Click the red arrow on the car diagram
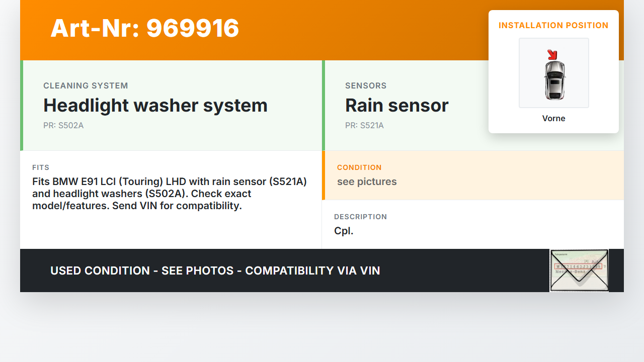The image size is (644, 362). 552,54
